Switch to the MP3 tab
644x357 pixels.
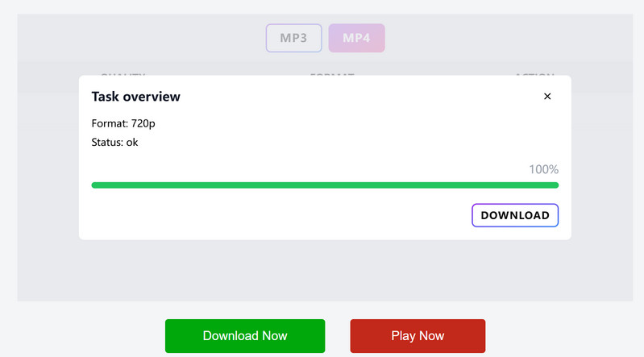coord(293,38)
